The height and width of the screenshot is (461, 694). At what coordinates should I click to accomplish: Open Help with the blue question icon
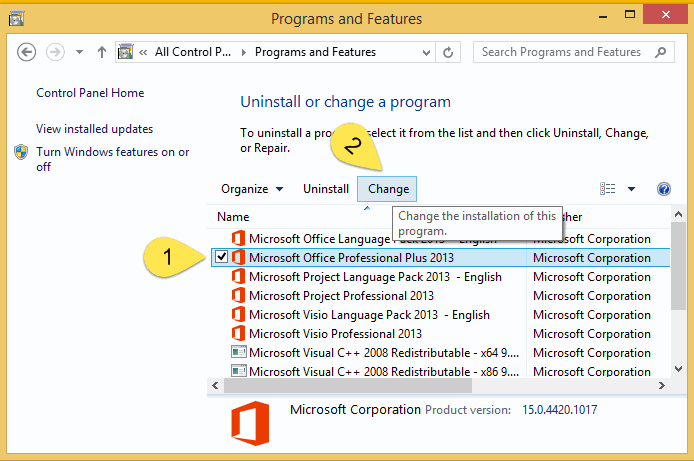pyautogui.click(x=663, y=189)
